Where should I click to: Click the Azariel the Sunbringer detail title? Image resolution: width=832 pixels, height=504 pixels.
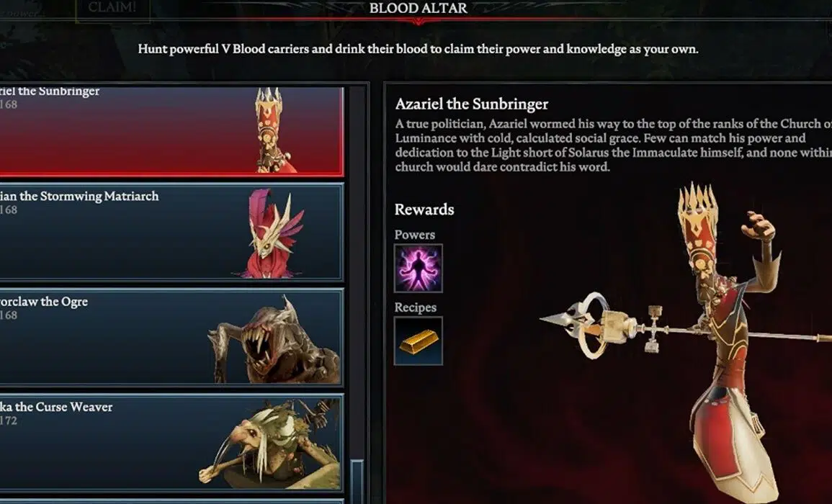tap(472, 104)
